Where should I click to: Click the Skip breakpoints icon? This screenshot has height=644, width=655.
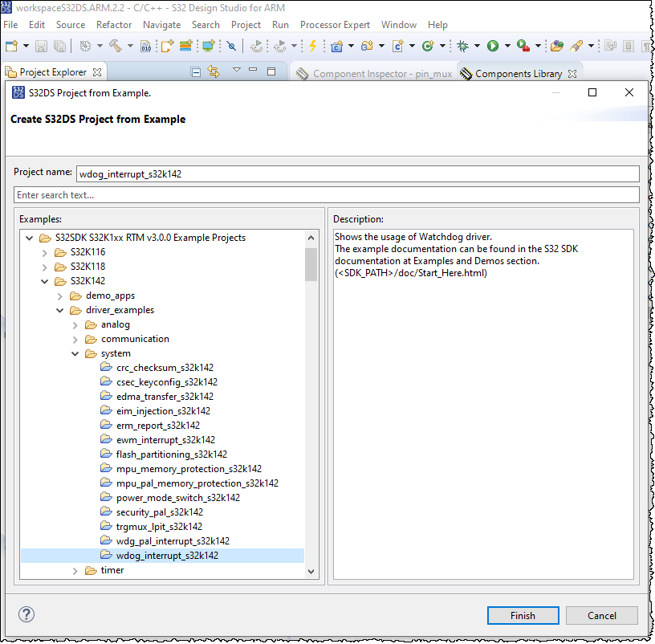231,46
